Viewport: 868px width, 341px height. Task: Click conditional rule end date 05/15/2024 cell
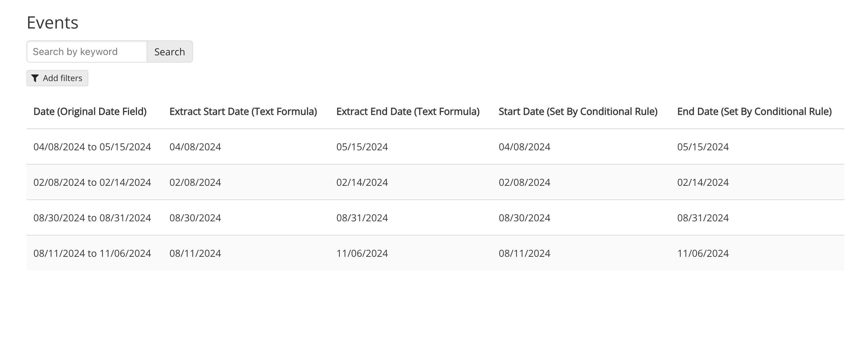click(x=703, y=147)
